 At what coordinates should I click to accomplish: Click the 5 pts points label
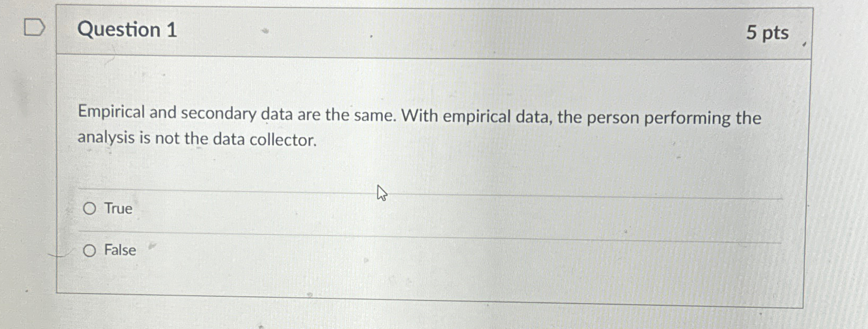coord(767,33)
